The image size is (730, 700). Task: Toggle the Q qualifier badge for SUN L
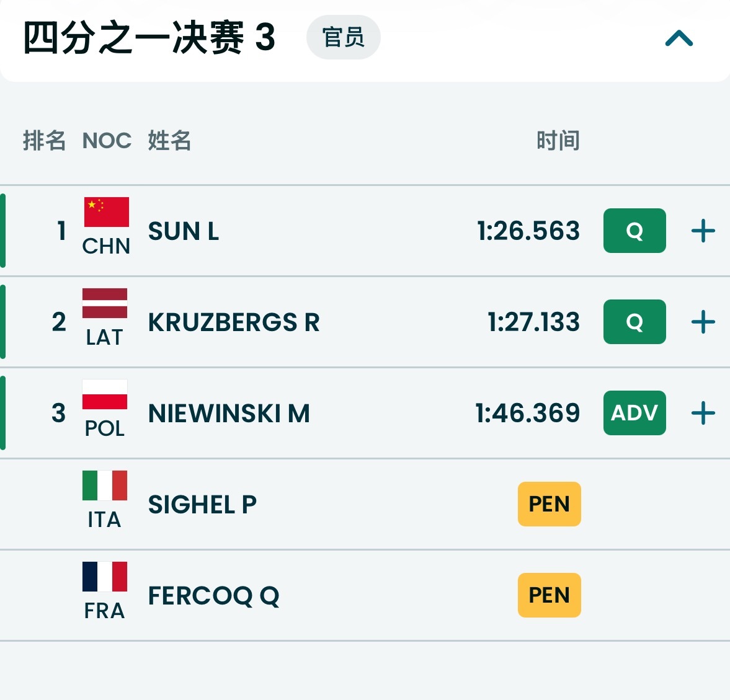634,231
